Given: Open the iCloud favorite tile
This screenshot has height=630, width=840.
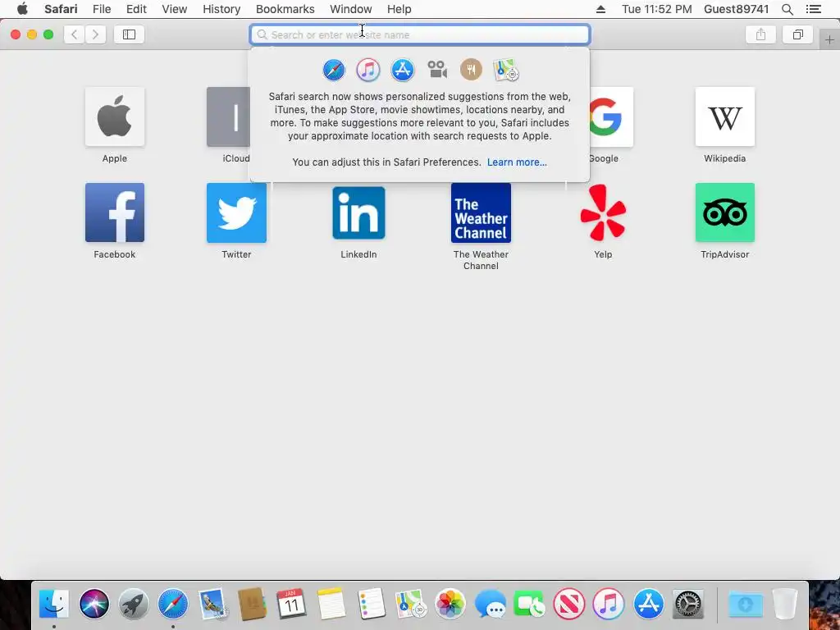Looking at the screenshot, I should (x=228, y=116).
